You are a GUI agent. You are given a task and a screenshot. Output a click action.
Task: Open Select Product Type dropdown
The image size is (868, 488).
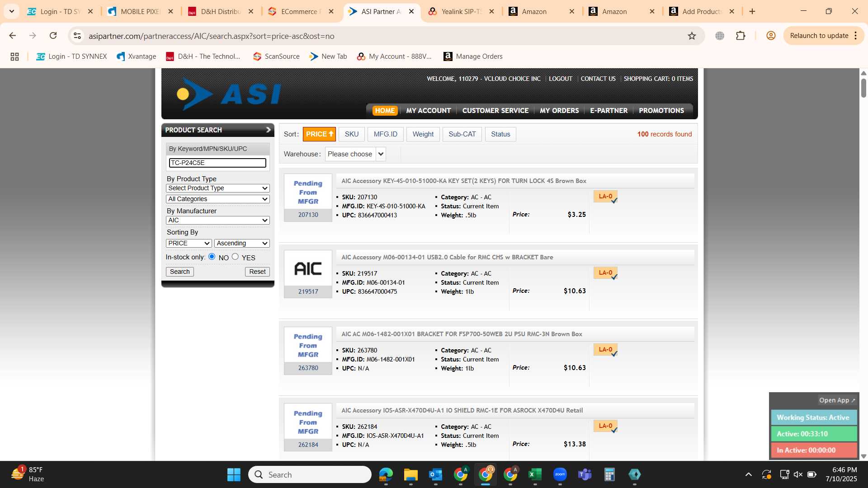(218, 188)
